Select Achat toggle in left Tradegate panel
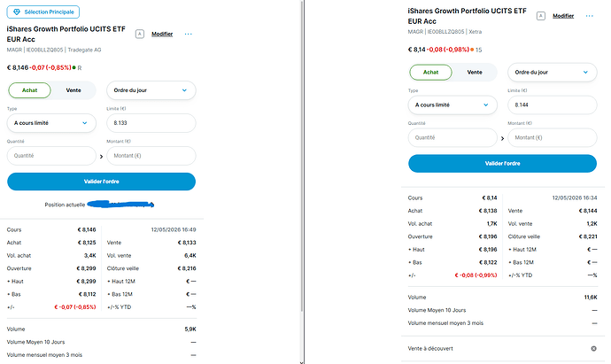This screenshot has height=364, width=611. tap(29, 90)
